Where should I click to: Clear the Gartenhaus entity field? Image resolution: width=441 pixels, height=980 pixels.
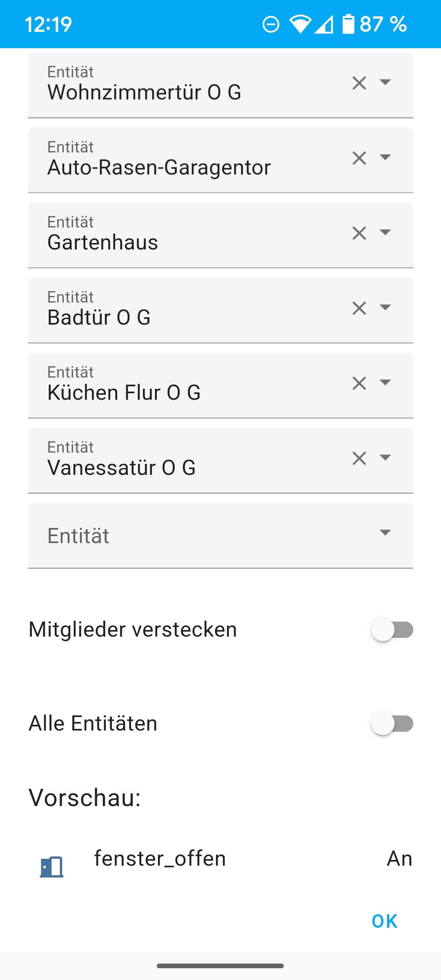click(x=359, y=234)
